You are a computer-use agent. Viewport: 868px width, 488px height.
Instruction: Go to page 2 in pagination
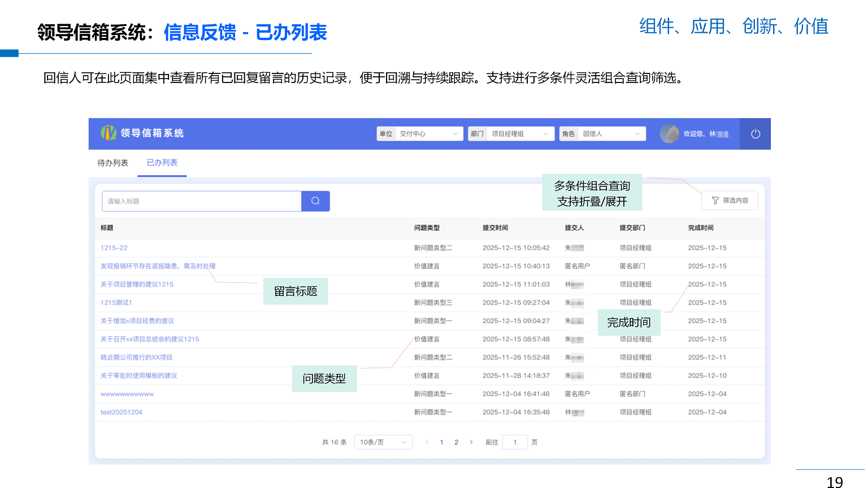[456, 442]
